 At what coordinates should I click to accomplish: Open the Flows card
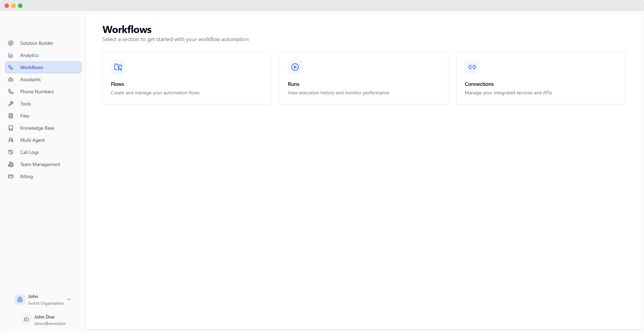tap(187, 78)
